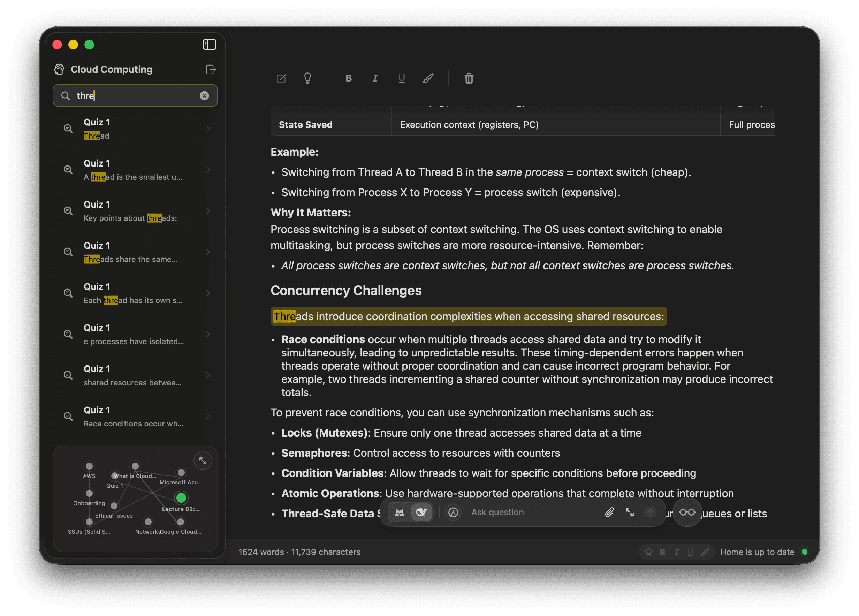Open the chevron on the 'Thread' result
Viewport: 859px width, 616px height.
coord(208,129)
